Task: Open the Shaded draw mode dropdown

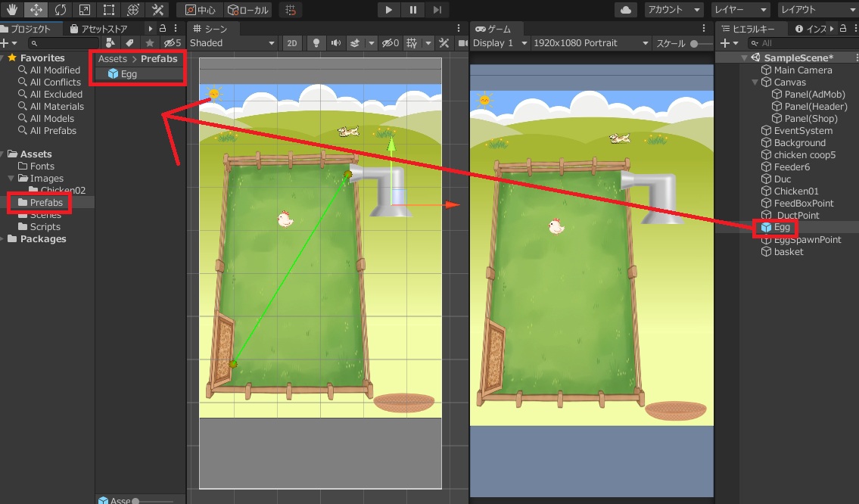Action: click(232, 43)
